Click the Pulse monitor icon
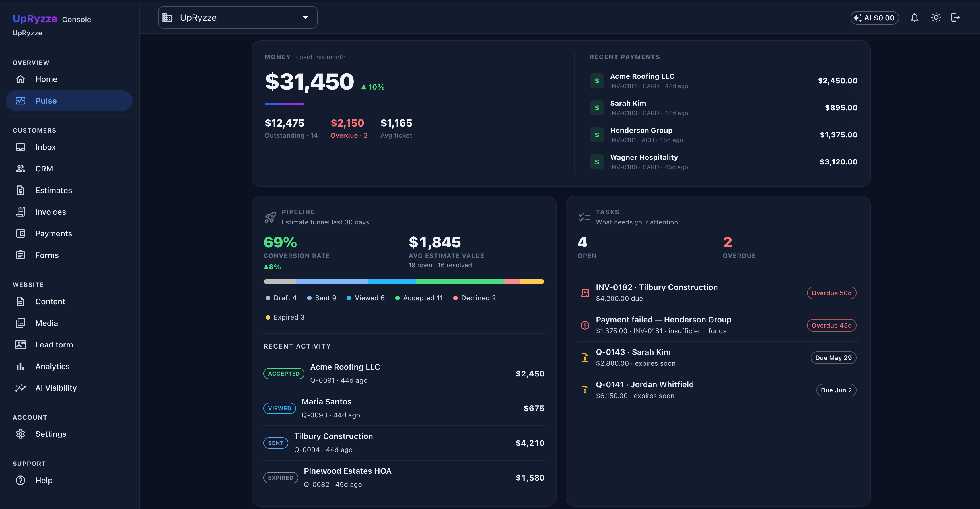 pyautogui.click(x=20, y=101)
